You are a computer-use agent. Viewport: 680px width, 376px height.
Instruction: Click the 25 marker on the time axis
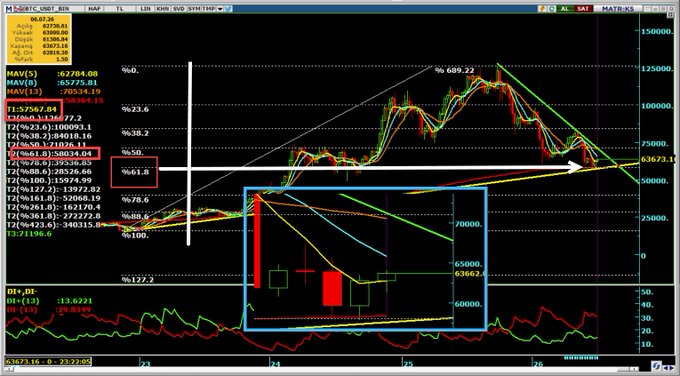coord(408,363)
